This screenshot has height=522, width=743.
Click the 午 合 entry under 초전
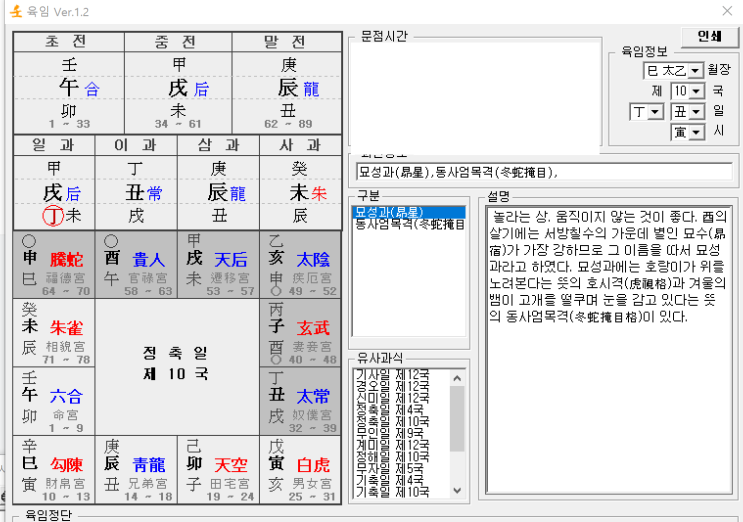[79, 88]
